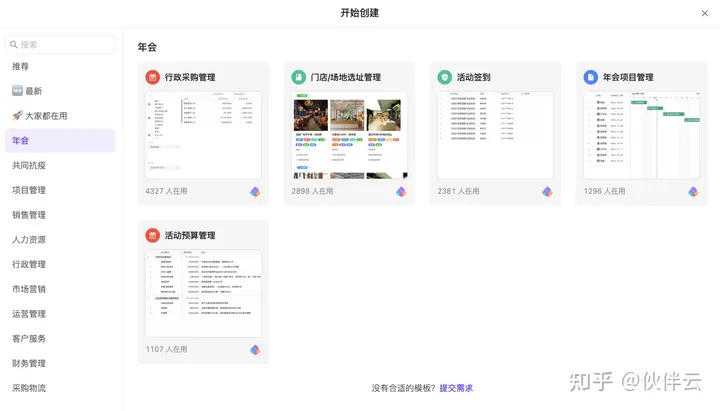Select the 推荐 category in sidebar
This screenshot has height=411, width=720.
click(x=21, y=66)
